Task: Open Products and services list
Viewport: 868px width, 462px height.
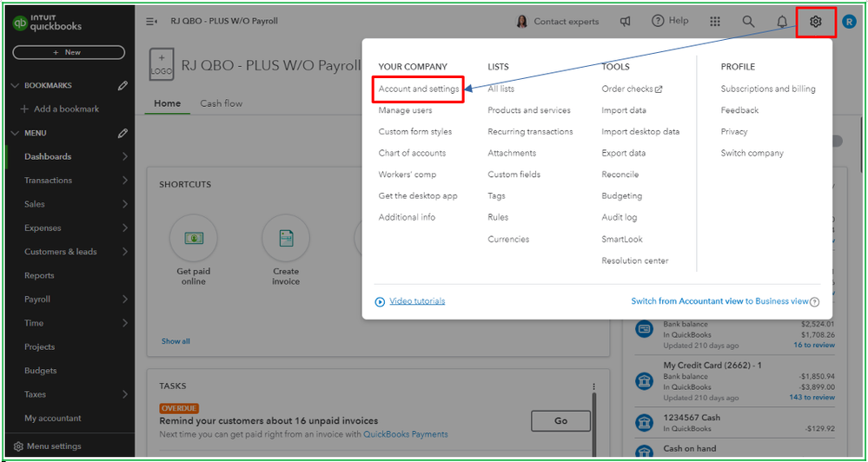Action: (528, 110)
